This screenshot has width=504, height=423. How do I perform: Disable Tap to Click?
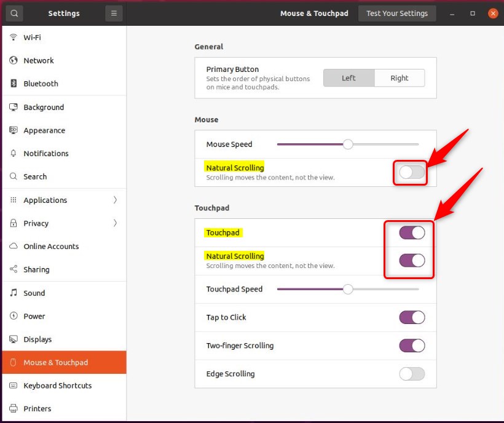pyautogui.click(x=412, y=317)
